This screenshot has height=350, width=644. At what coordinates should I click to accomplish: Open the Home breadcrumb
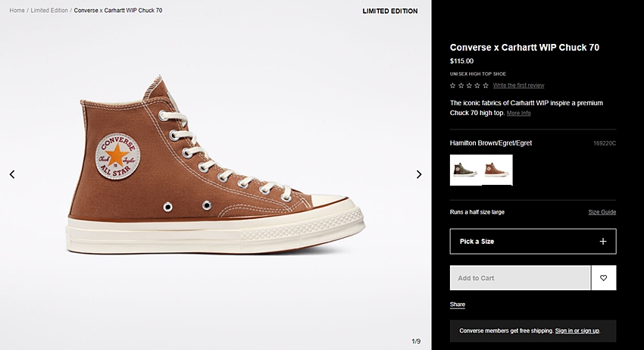[17, 11]
